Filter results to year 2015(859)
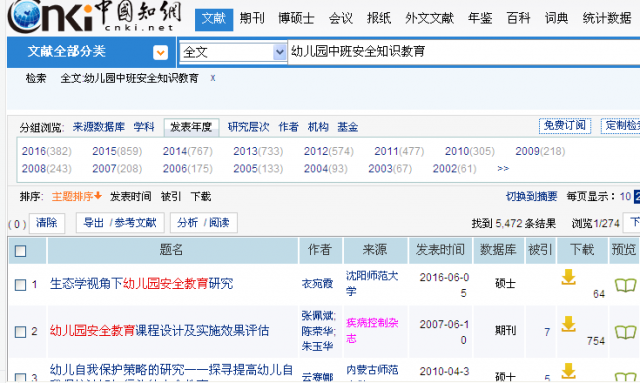This screenshot has height=383, width=640. coord(117,151)
